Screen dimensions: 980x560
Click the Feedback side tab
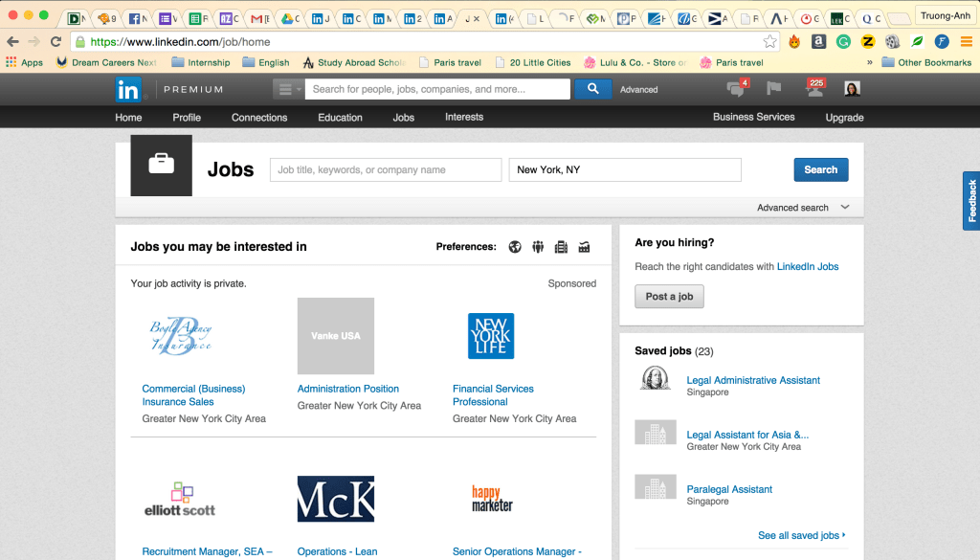pos(971,201)
